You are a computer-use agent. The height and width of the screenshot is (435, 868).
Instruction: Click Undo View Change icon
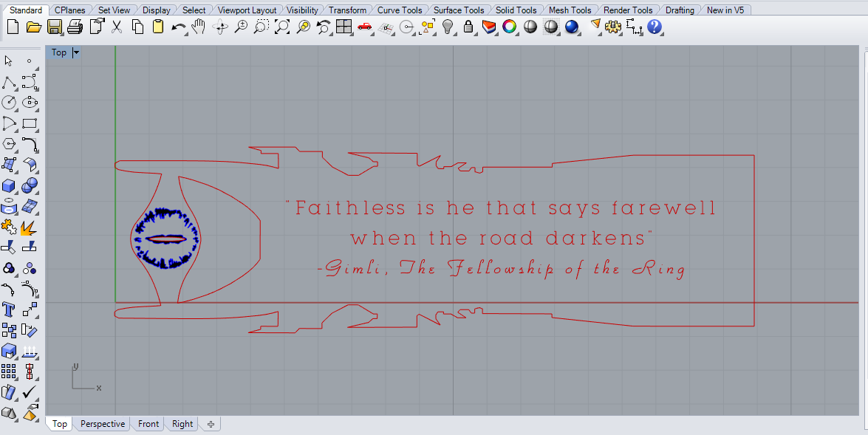click(324, 27)
